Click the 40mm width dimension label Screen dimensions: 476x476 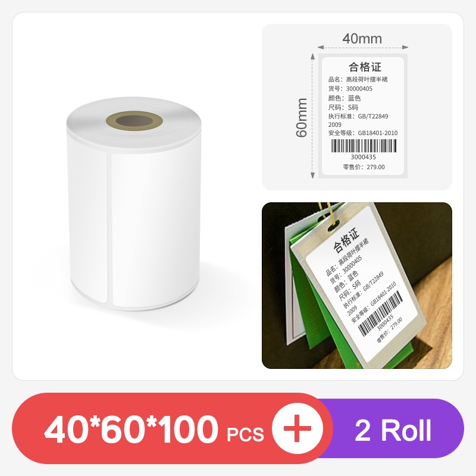tap(362, 39)
